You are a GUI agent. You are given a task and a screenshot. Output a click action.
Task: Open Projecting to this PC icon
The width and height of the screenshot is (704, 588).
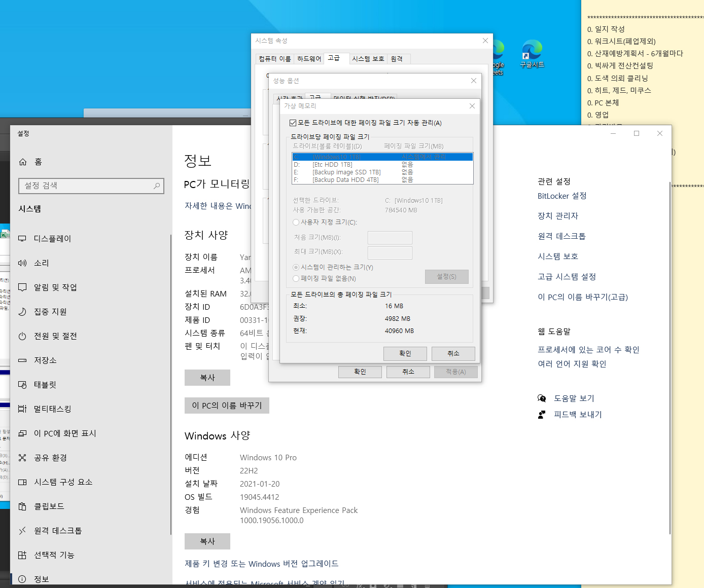(22, 433)
